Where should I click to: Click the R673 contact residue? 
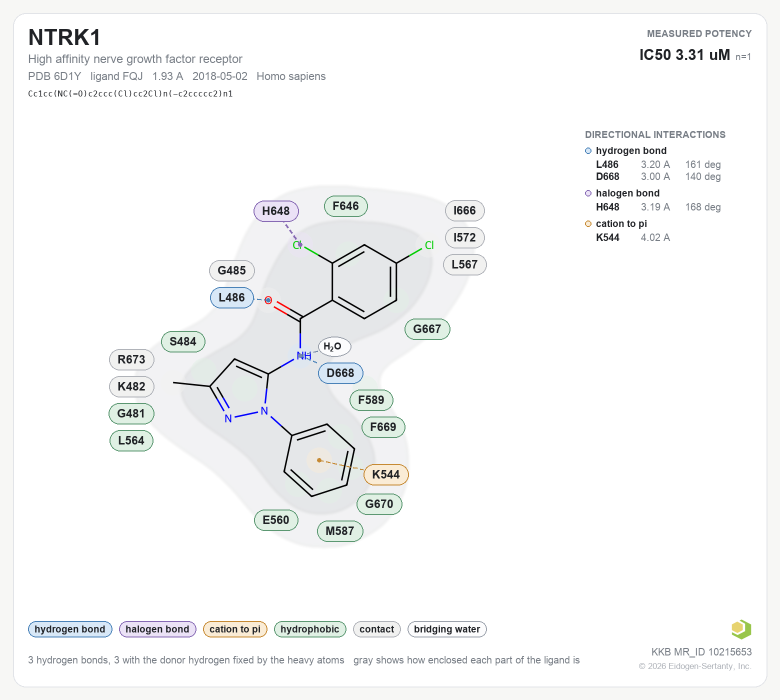click(131, 359)
